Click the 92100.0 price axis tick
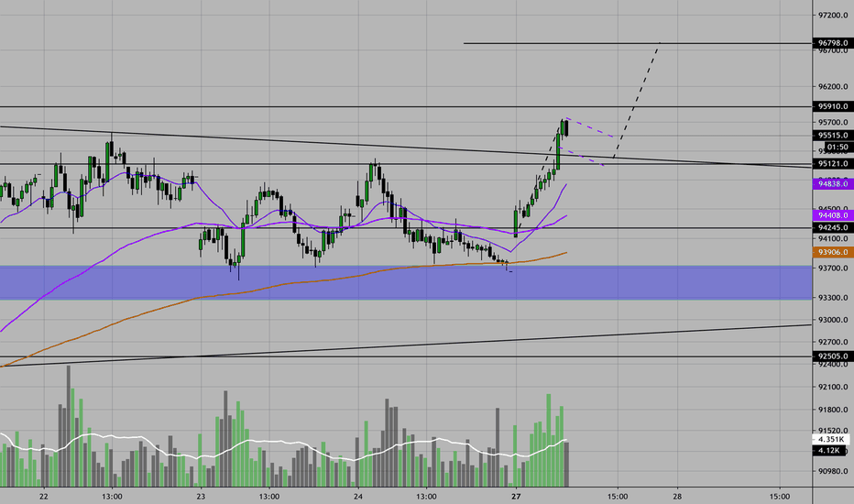The height and width of the screenshot is (504, 854). tap(833, 387)
